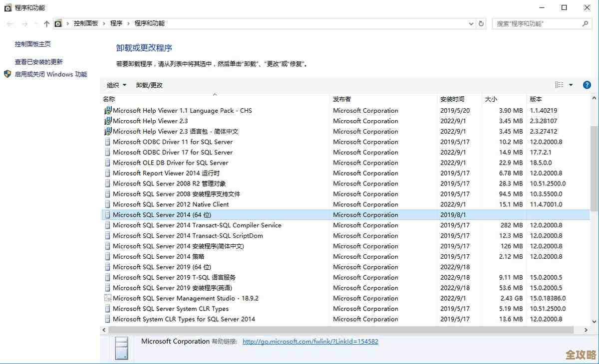Click the SQL Server Management Studio program icon
Viewport: 599px width, 364px height.
coord(107,298)
